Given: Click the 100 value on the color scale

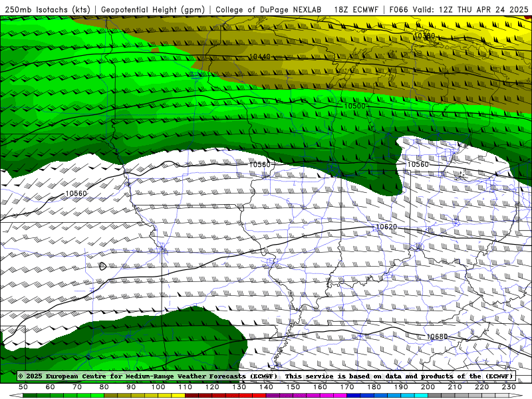Looking at the screenshot, I should (158, 387).
